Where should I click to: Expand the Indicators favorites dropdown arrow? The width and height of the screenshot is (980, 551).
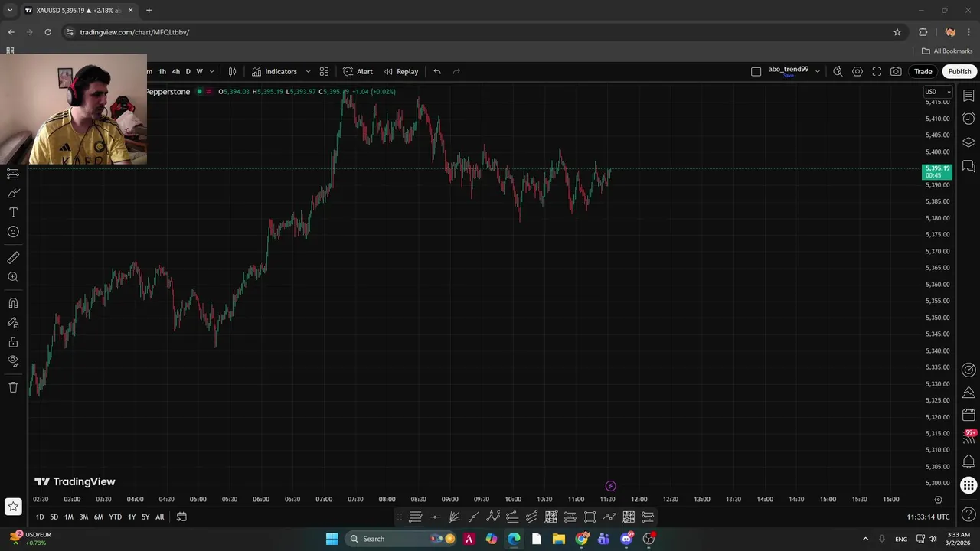pyautogui.click(x=308, y=71)
